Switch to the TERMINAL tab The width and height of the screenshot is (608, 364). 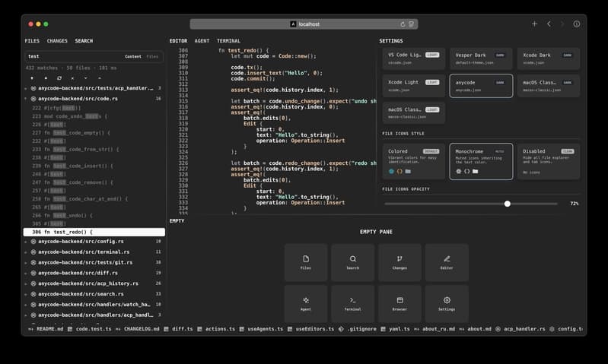[x=228, y=41]
